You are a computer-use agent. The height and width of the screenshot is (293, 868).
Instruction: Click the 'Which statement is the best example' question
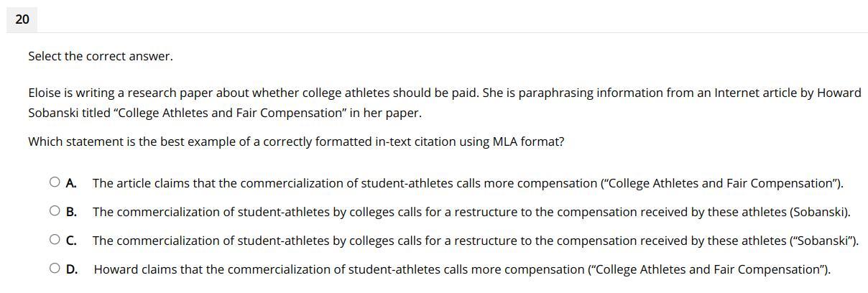296,141
